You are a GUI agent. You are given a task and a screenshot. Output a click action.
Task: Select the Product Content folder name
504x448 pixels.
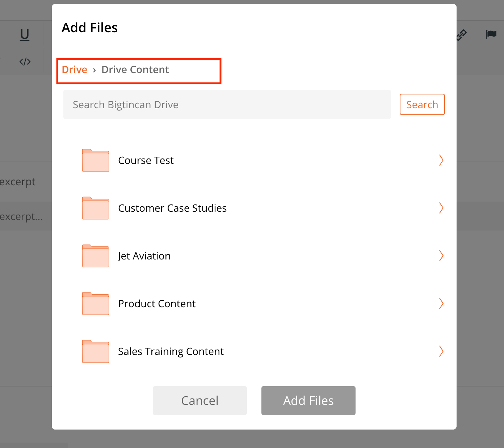tap(157, 304)
